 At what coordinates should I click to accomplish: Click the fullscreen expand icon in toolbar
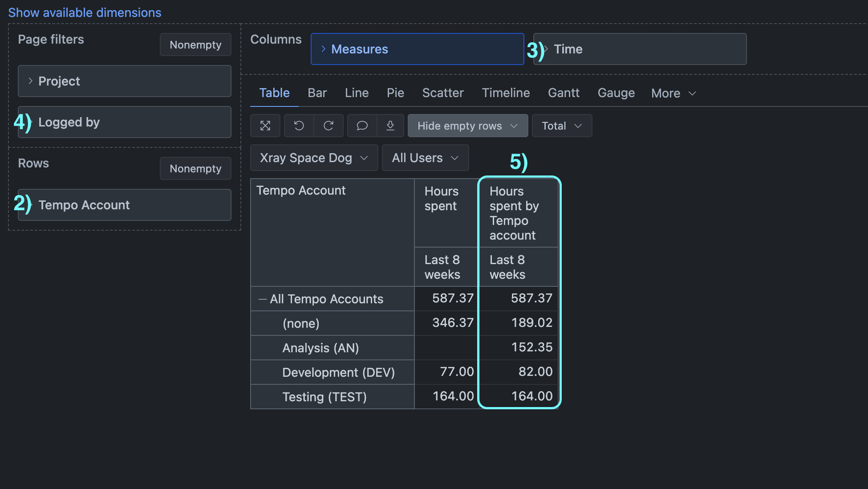[x=265, y=126]
